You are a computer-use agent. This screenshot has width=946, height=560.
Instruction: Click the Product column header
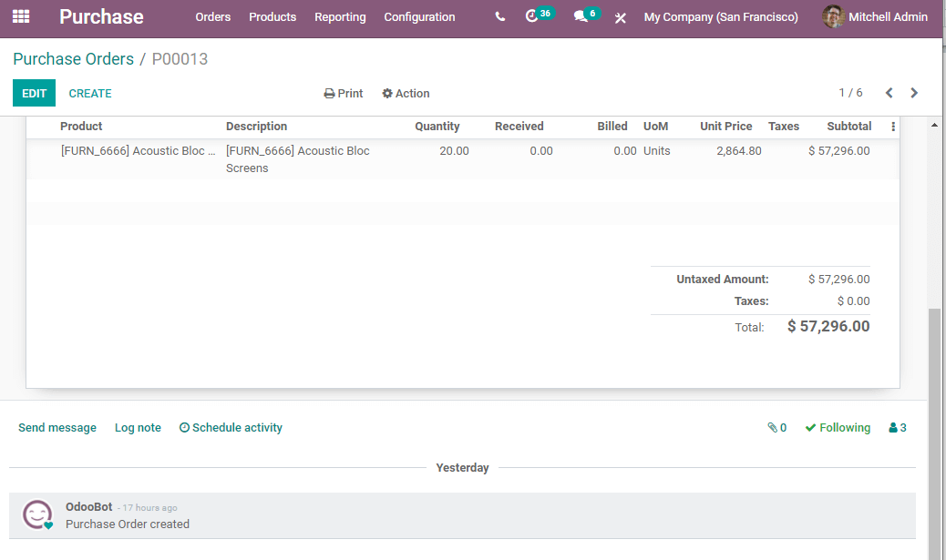click(x=81, y=127)
